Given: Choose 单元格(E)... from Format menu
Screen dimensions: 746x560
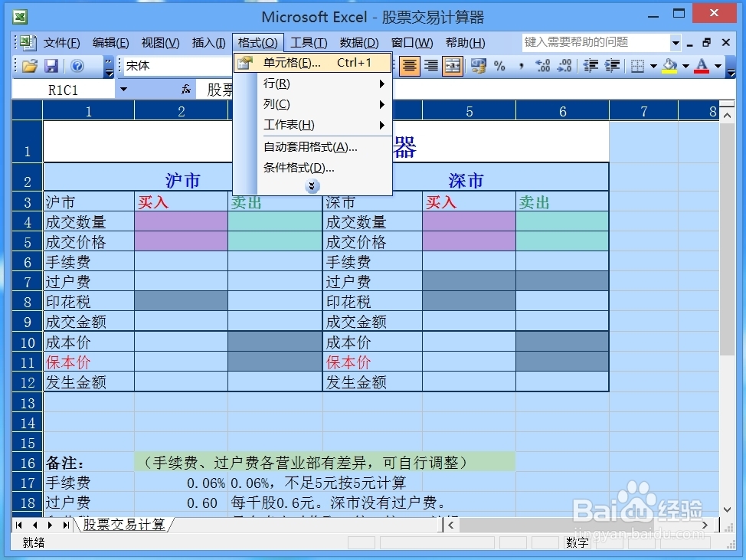Looking at the screenshot, I should [312, 63].
